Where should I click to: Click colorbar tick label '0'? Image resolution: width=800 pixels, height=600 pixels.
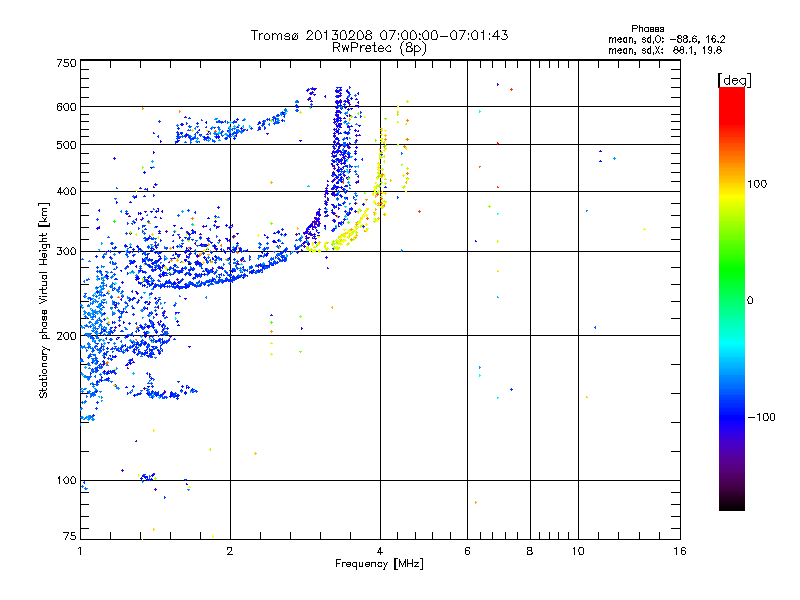(x=749, y=301)
